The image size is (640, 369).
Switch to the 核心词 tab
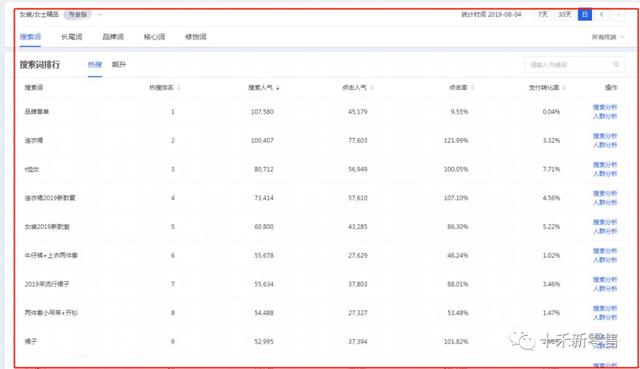click(154, 37)
